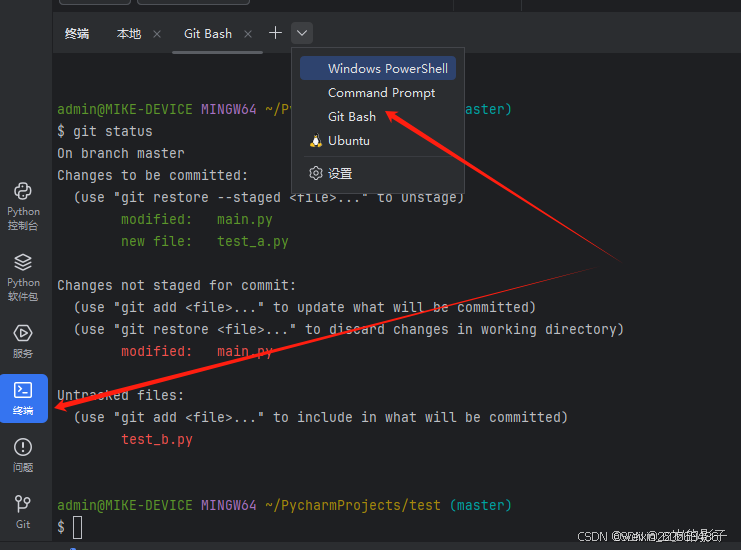Choose Git Bash from the shell menu
741x550 pixels.
click(378, 117)
